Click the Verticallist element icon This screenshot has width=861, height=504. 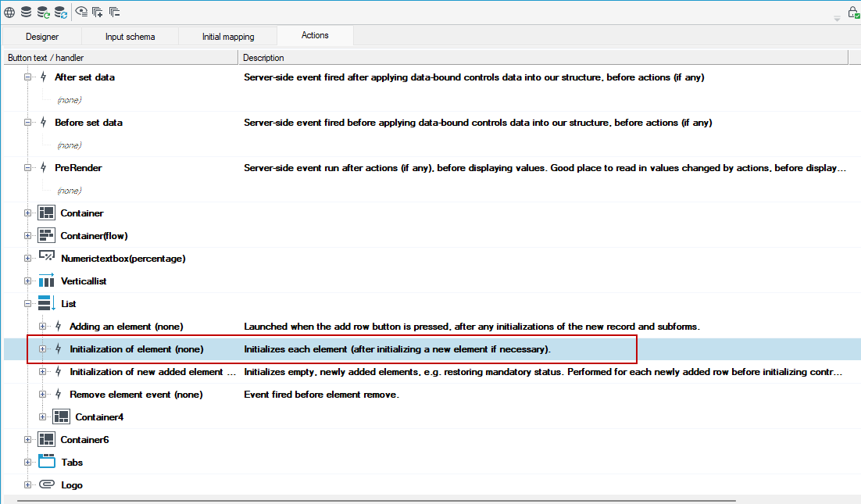[47, 281]
